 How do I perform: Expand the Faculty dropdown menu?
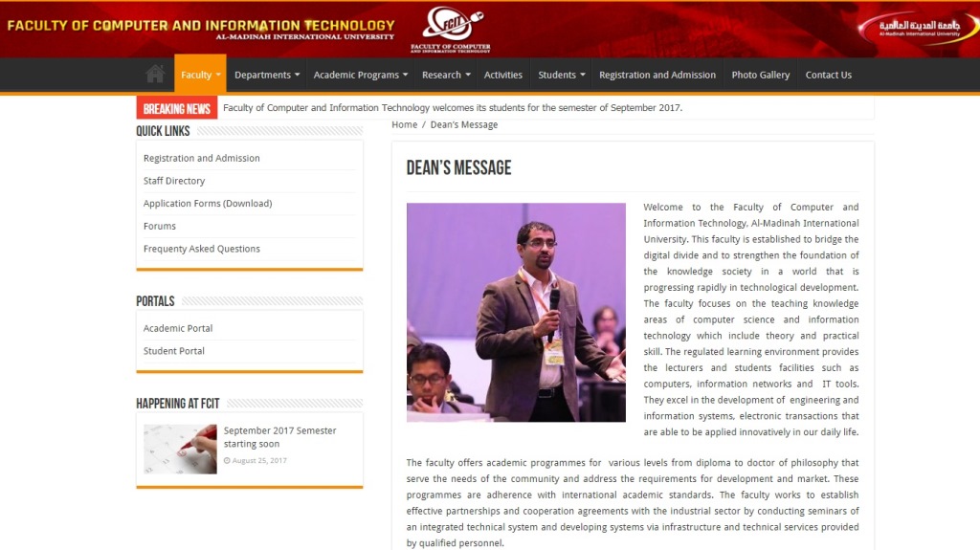click(x=200, y=75)
